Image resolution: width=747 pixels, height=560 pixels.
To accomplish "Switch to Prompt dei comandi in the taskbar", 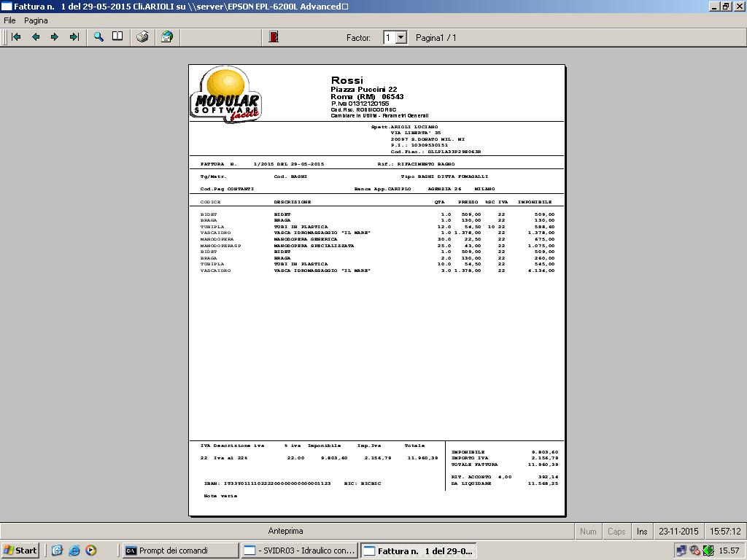I will (180, 551).
